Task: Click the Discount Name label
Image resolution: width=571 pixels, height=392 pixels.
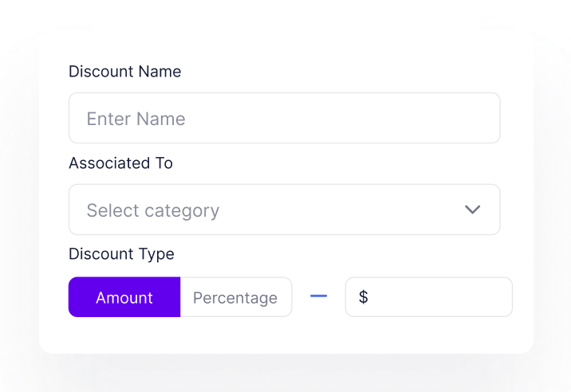Action: tap(125, 72)
